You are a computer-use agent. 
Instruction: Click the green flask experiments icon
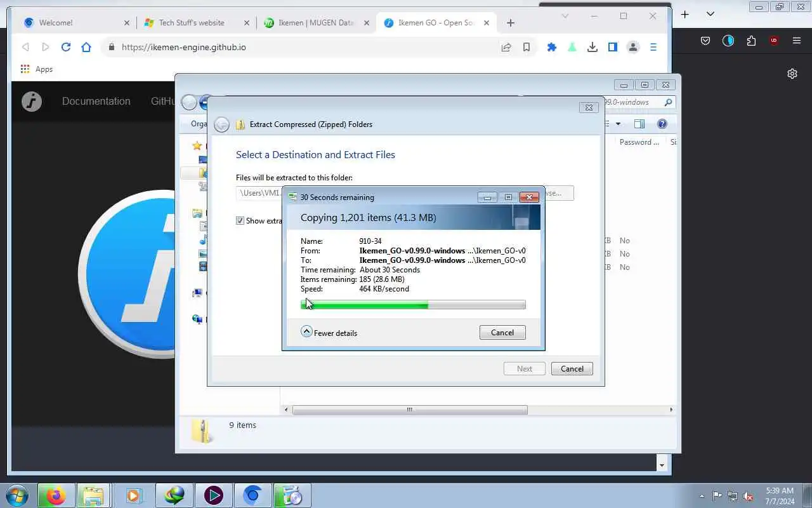pos(572,47)
